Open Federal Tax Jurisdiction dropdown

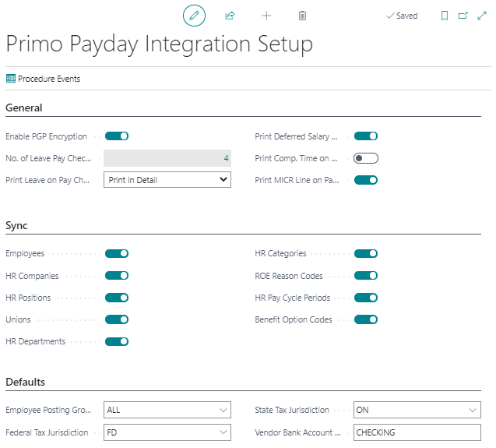pos(167,432)
